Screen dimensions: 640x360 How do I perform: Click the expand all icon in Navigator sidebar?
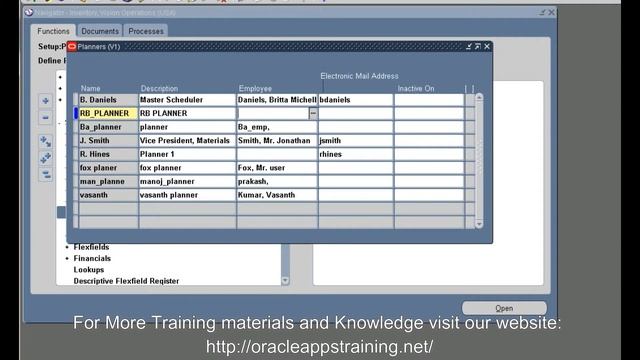[45, 158]
